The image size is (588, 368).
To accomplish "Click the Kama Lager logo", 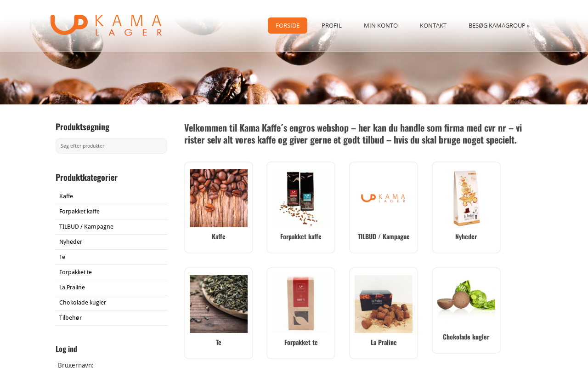I will click(106, 25).
